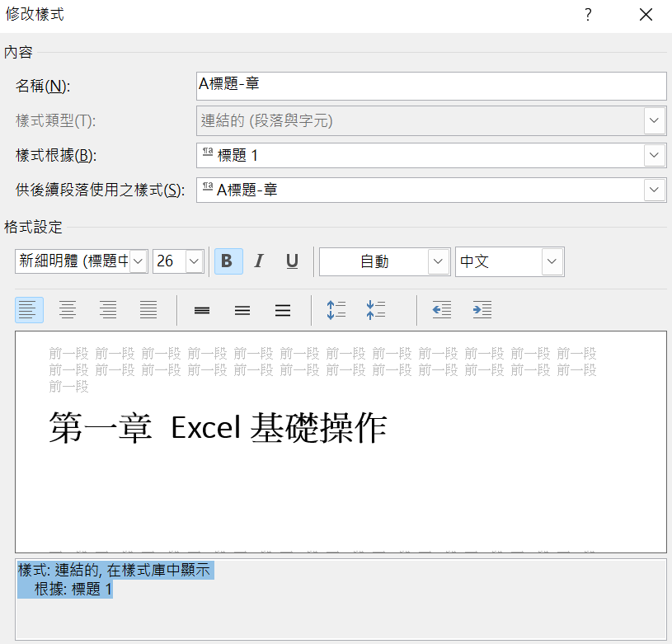
Task: Align text right icon
Action: 108,309
